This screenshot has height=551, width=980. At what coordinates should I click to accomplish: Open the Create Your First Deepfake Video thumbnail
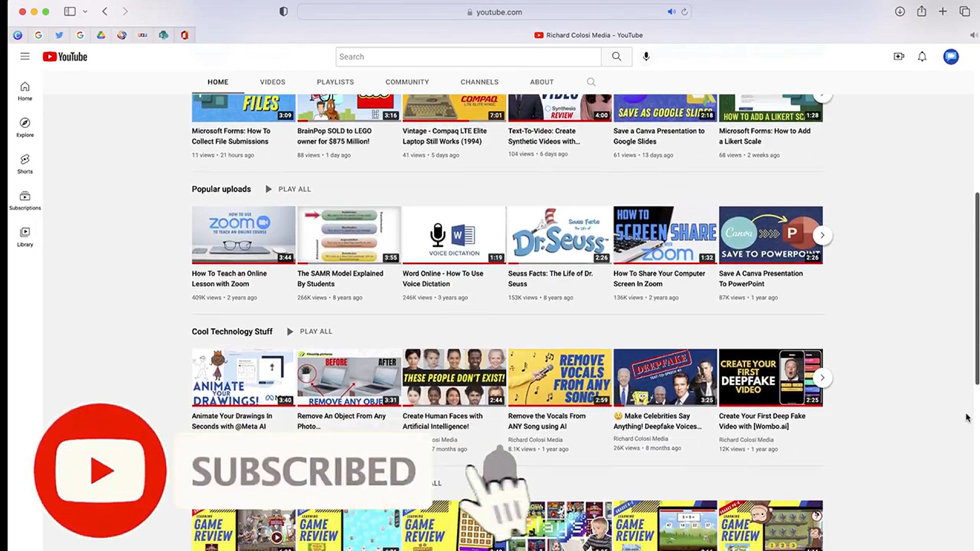[x=770, y=378]
